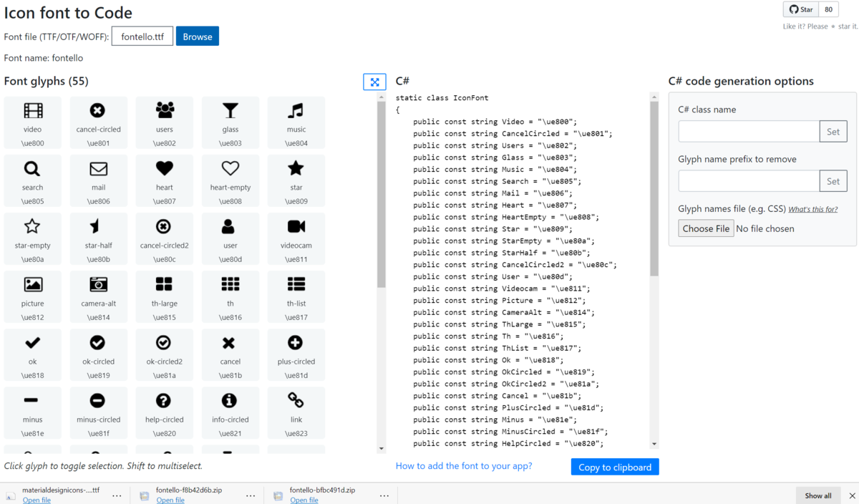Toggle the search magnifier glyph
859x504 pixels.
click(x=33, y=180)
